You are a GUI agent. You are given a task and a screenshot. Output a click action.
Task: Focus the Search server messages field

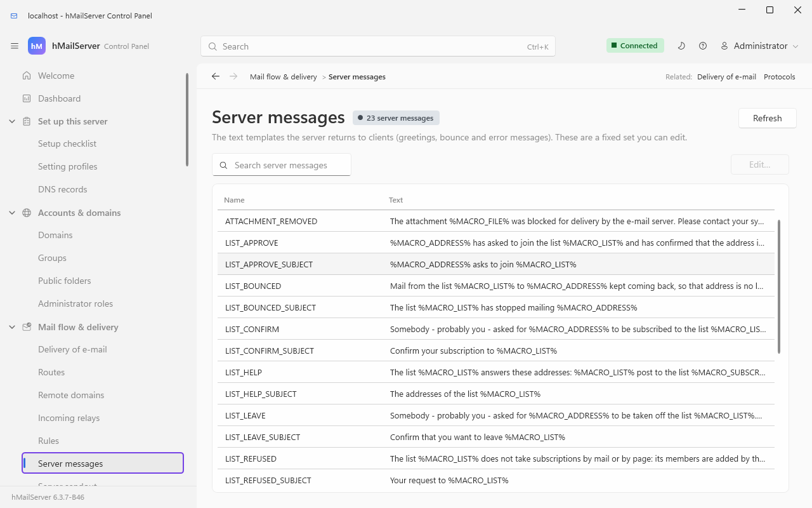[282, 165]
